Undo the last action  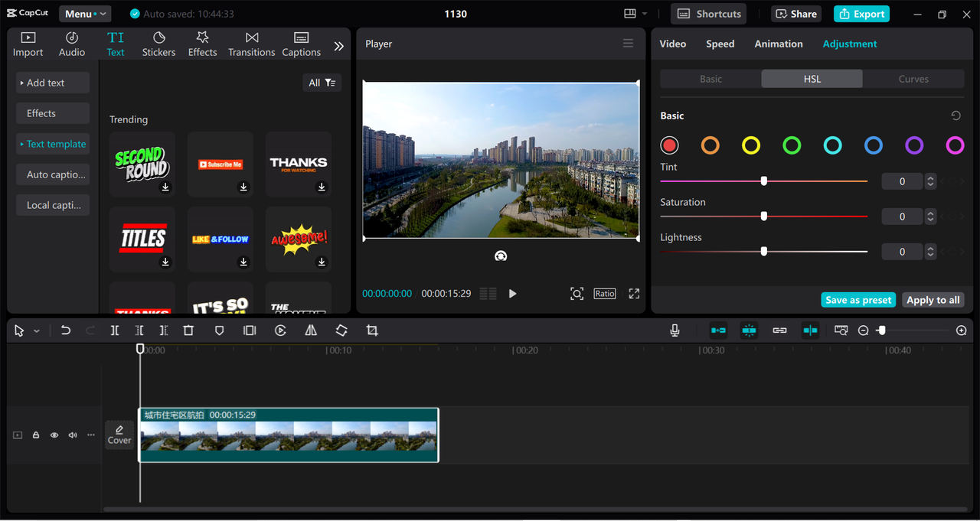pos(66,331)
